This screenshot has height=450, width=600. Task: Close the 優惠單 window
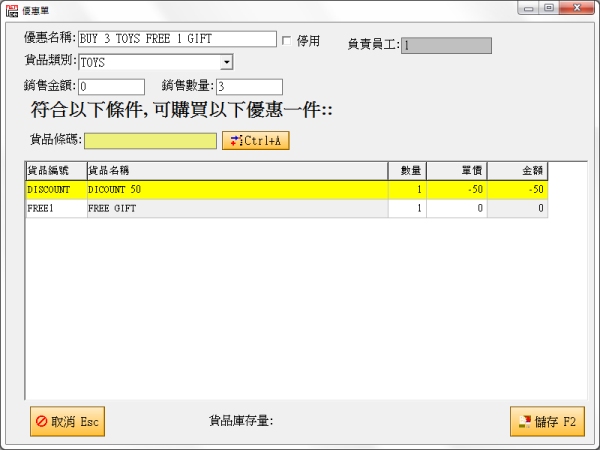coord(577,8)
